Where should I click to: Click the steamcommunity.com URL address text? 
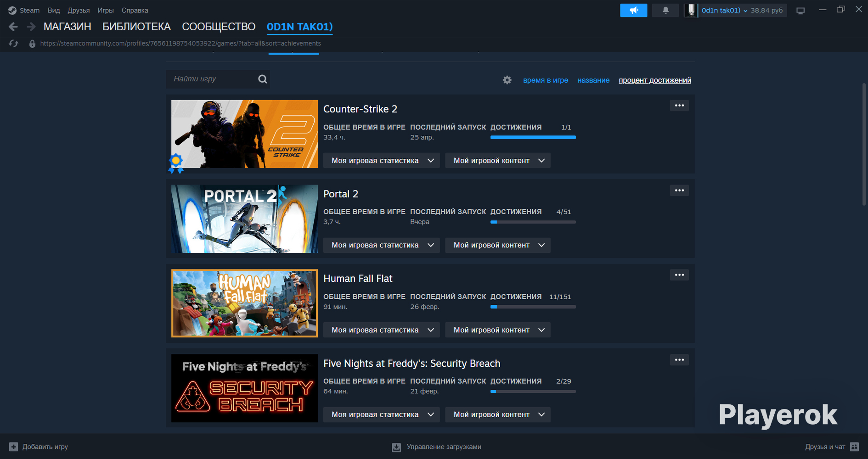(x=180, y=44)
